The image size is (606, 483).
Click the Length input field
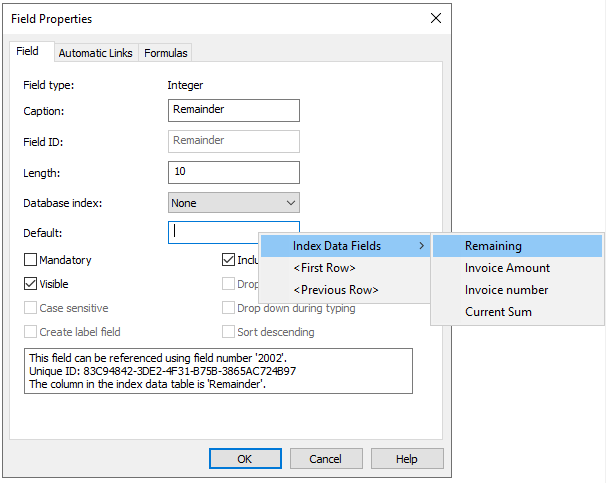pos(234,172)
